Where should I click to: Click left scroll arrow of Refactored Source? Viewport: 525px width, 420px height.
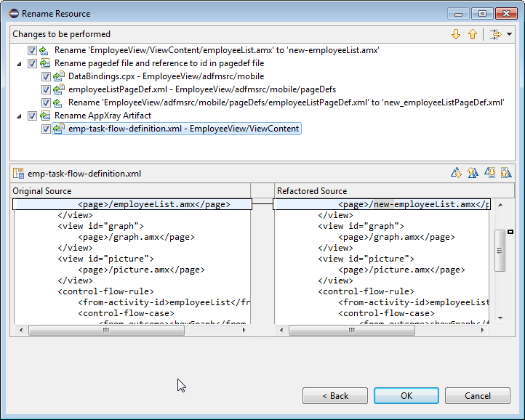click(281, 331)
